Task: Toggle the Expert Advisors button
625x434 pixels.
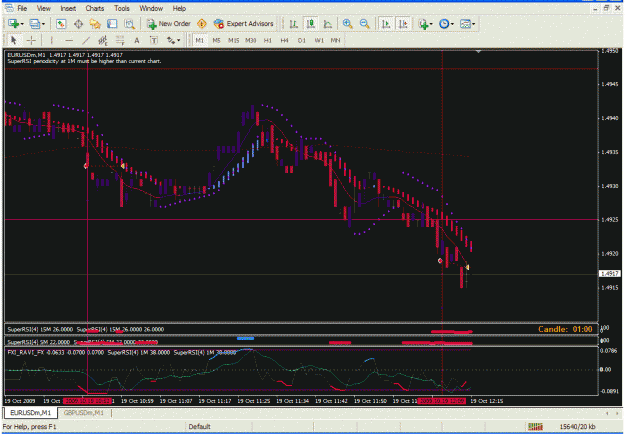Action: (x=244, y=24)
